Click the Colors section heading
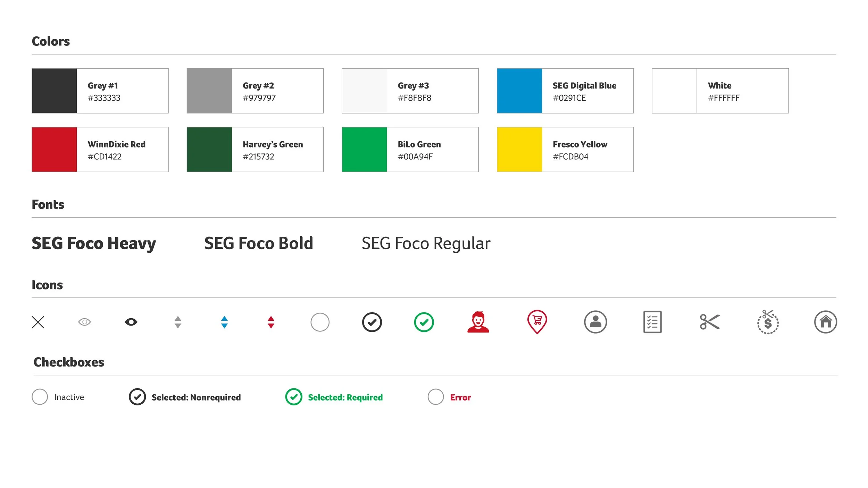The height and width of the screenshot is (488, 868). [x=51, y=41]
